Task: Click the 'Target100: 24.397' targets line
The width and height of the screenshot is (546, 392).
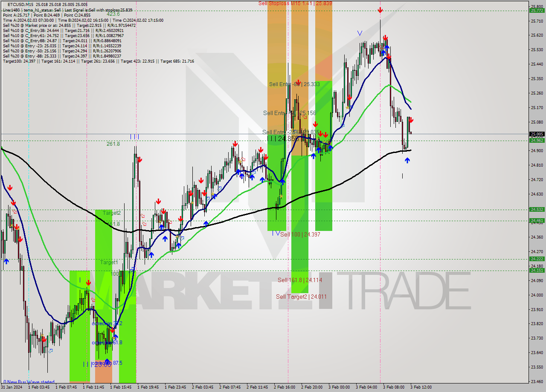Action: pyautogui.click(x=98, y=61)
